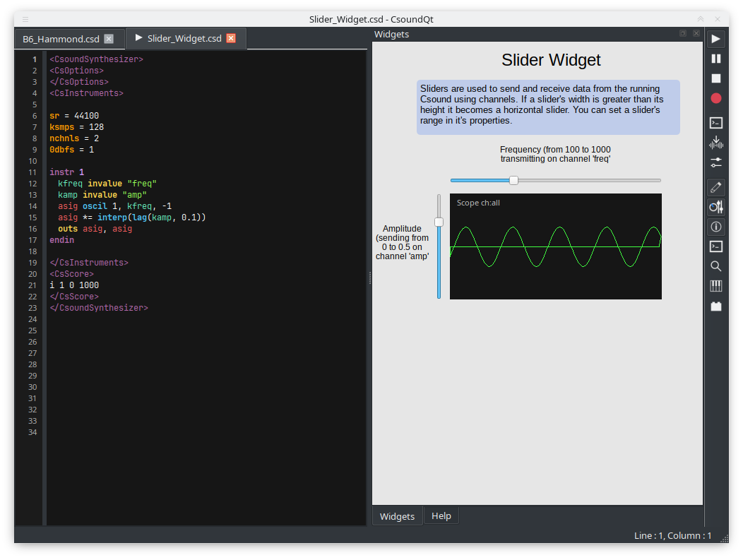Render audio to file with waveform icon
743x560 pixels.
pos(716,143)
